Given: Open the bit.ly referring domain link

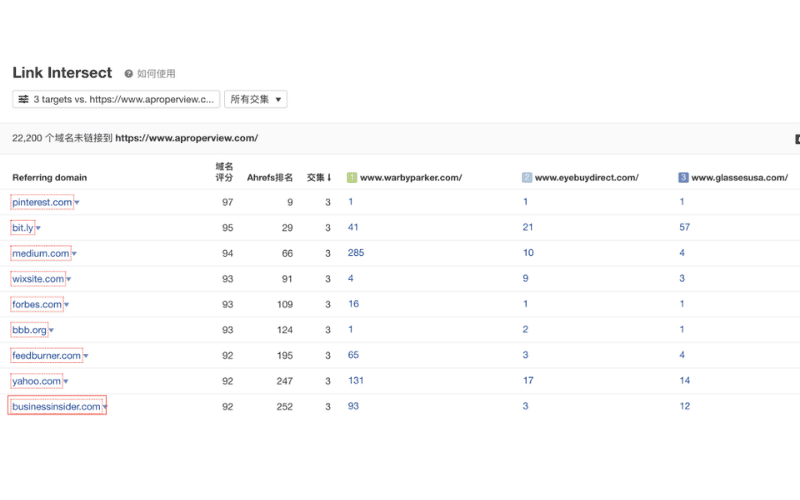Looking at the screenshot, I should click(23, 228).
